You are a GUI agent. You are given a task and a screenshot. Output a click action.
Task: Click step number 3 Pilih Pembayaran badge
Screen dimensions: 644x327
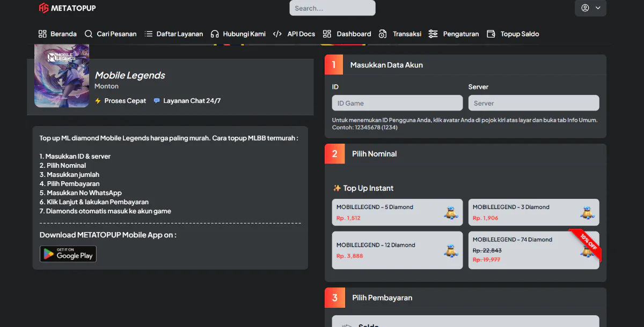335,298
